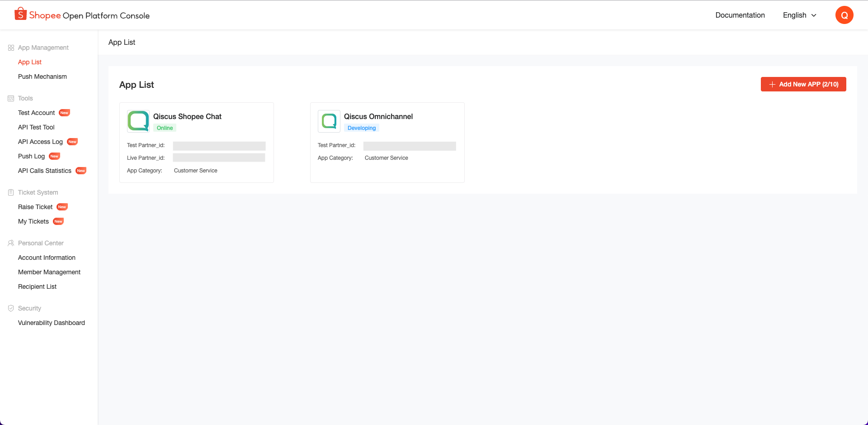The height and width of the screenshot is (425, 868).
Task: Open Test Account page
Action: tap(36, 113)
